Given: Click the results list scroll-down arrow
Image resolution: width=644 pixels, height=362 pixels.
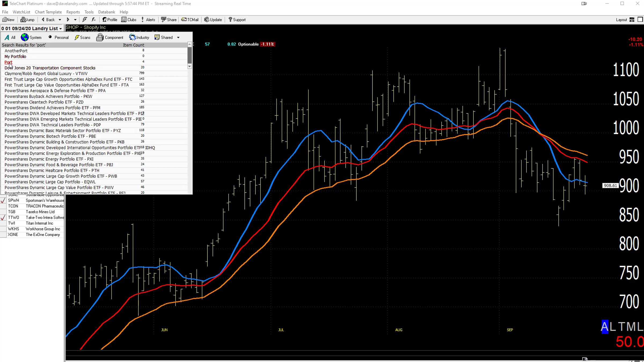Looking at the screenshot, I should click(190, 66).
